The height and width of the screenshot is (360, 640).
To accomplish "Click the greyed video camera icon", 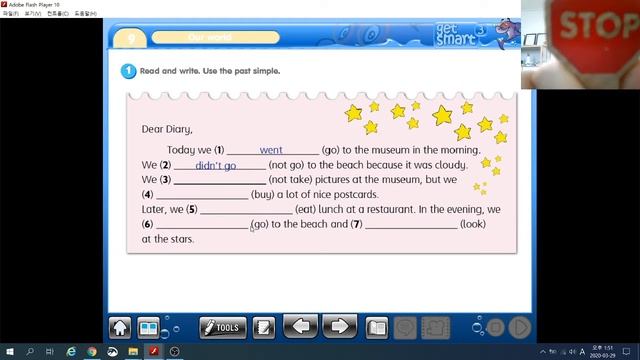I will tap(435, 327).
